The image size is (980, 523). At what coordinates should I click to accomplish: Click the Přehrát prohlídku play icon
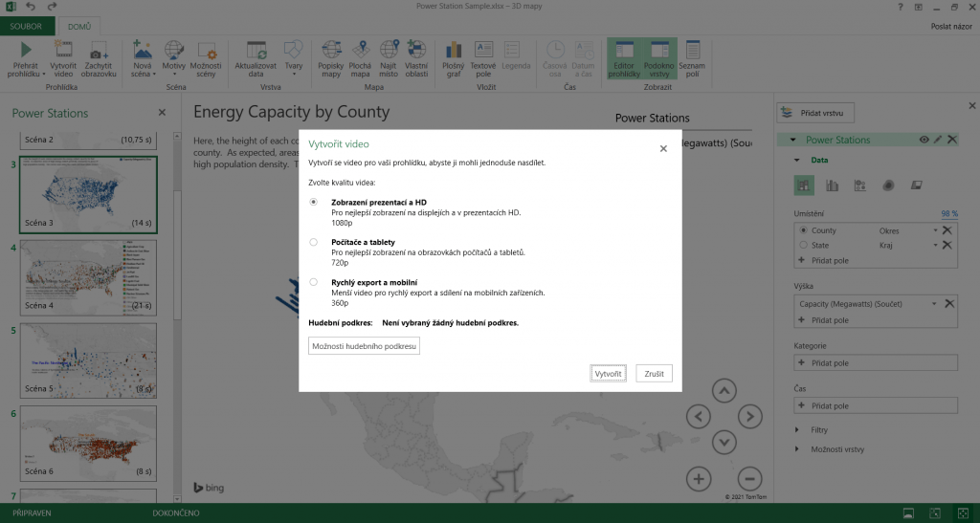[26, 51]
